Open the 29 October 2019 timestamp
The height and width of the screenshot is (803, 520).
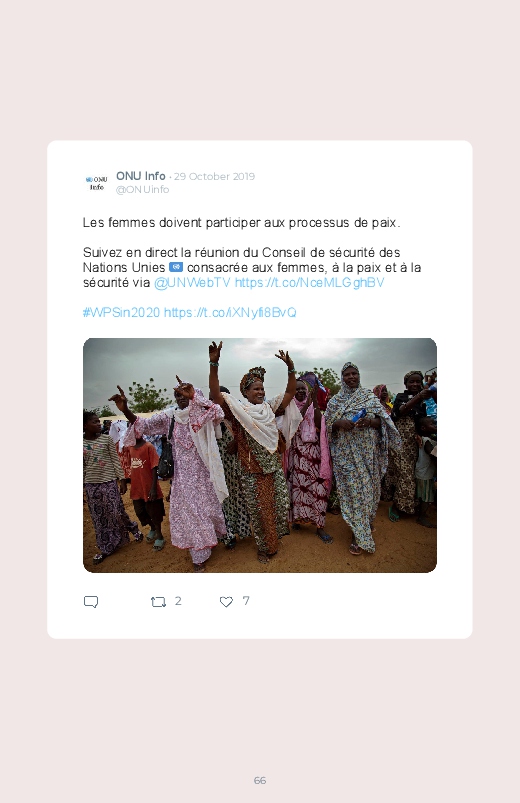click(214, 177)
